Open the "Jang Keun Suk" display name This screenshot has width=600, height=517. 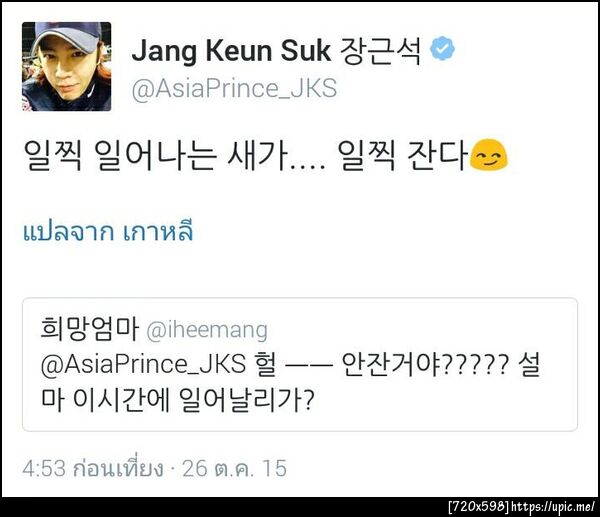(x=231, y=51)
